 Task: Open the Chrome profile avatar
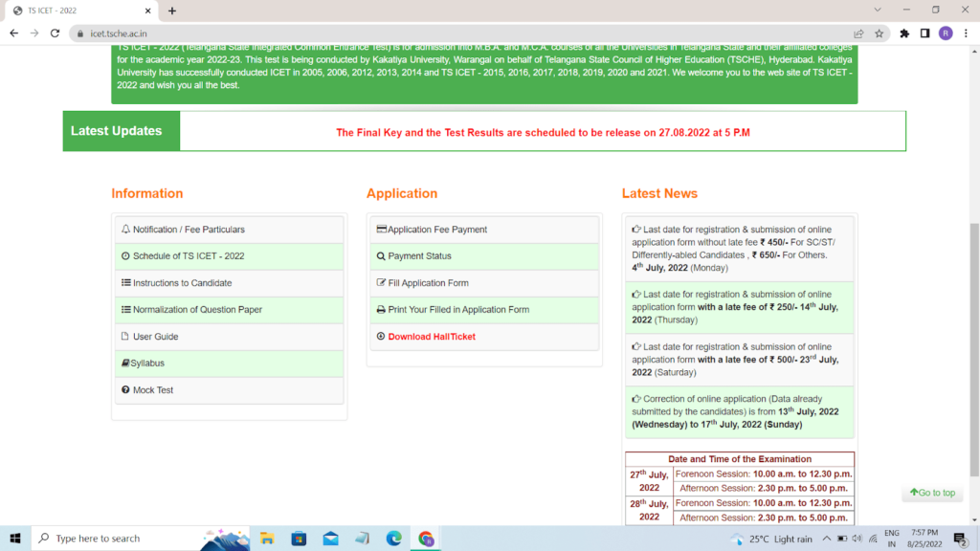tap(945, 33)
